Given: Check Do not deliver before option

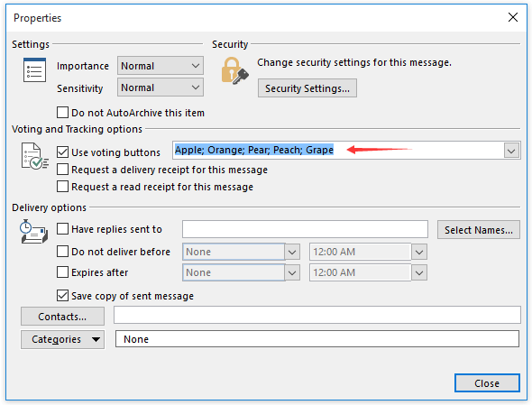Looking at the screenshot, I should point(62,252).
